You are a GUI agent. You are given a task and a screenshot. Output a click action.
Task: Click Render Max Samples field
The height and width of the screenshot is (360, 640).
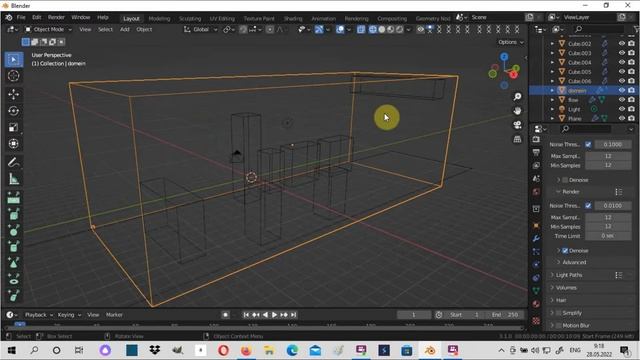point(608,218)
